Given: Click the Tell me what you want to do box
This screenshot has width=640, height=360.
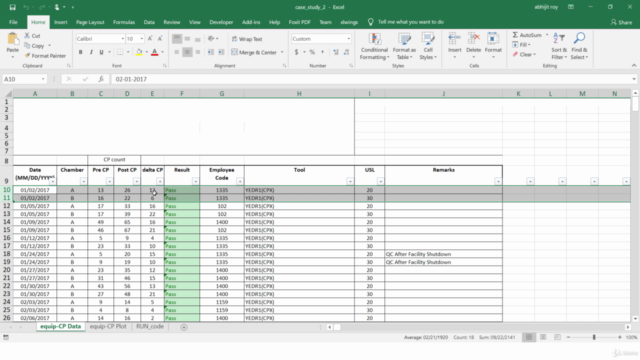Looking at the screenshot, I should [410, 22].
